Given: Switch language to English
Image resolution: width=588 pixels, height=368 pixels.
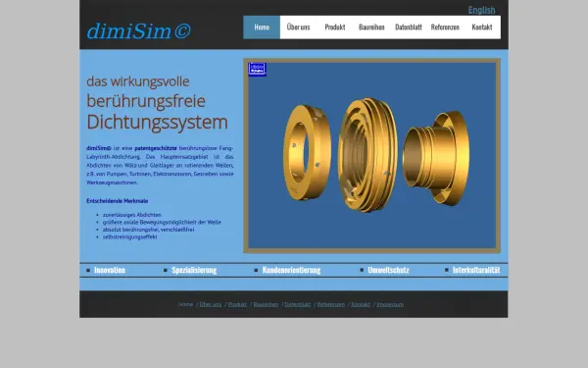Looking at the screenshot, I should click(x=481, y=10).
